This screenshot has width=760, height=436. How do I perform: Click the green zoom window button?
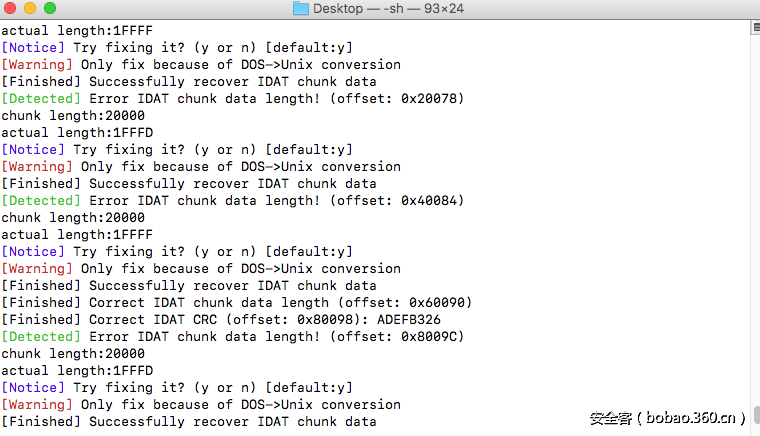point(49,9)
